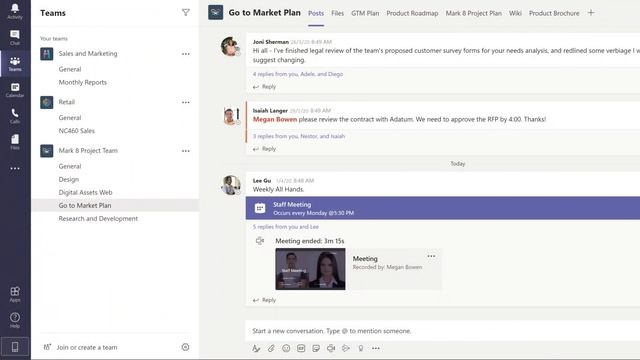Open the Staff Meeting invitation card

pyautogui.click(x=443, y=208)
